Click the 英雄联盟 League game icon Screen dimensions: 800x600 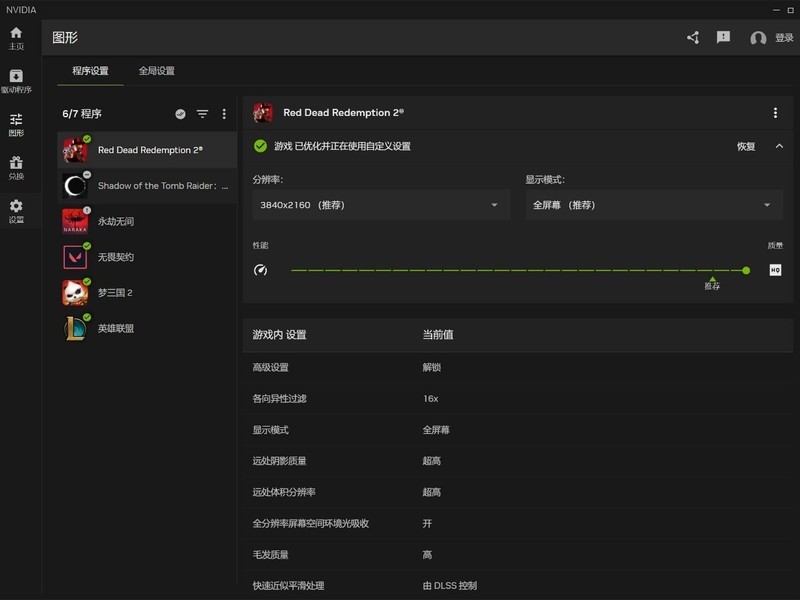(75, 329)
